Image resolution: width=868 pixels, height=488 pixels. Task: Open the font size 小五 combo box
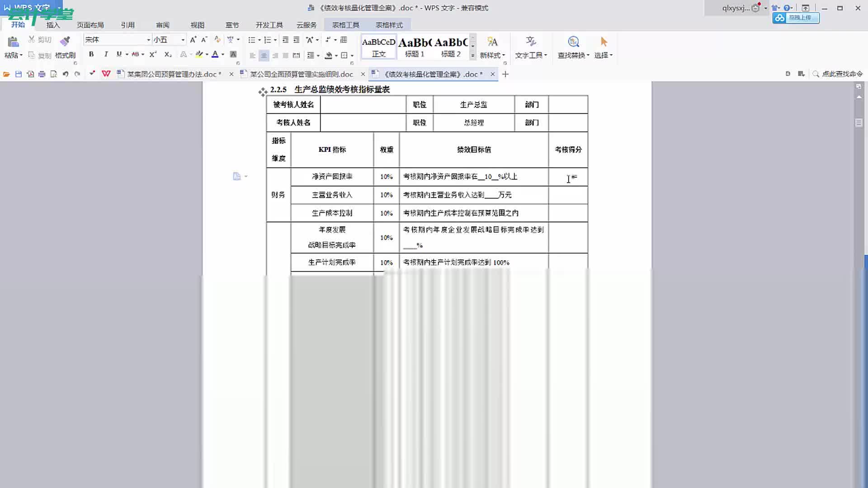pyautogui.click(x=169, y=40)
